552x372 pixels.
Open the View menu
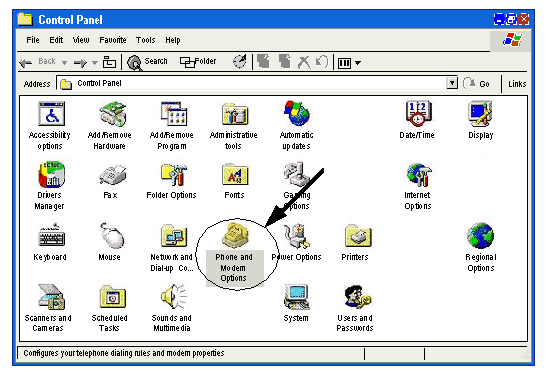pyautogui.click(x=81, y=40)
